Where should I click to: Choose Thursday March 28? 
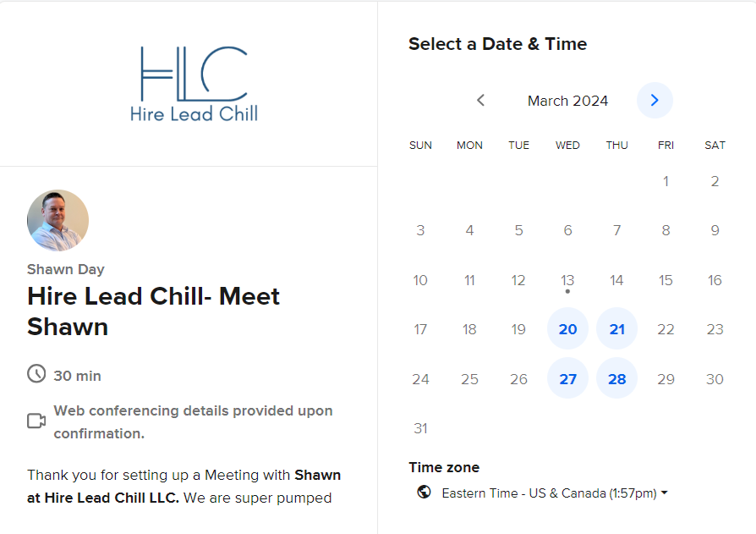tap(616, 378)
